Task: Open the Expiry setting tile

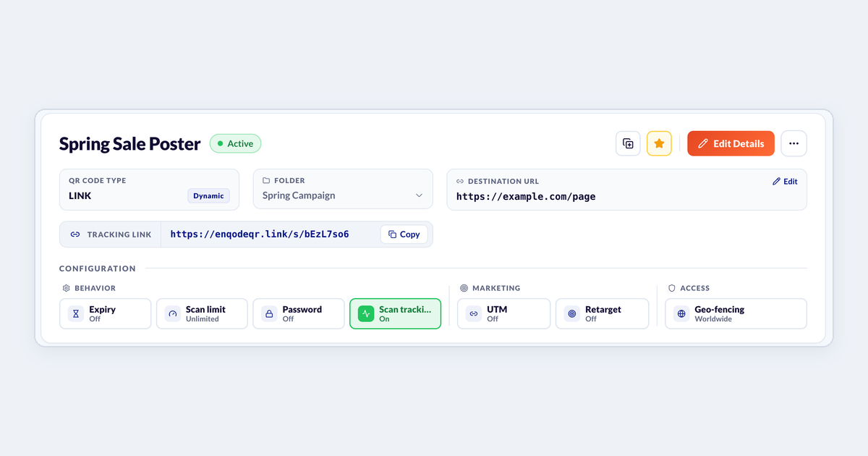Action: [106, 313]
